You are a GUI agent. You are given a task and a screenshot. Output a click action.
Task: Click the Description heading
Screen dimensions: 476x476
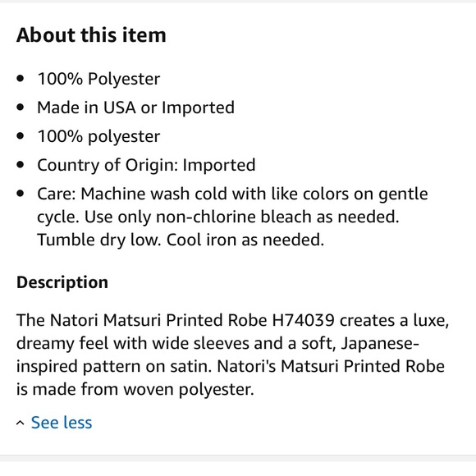(62, 282)
